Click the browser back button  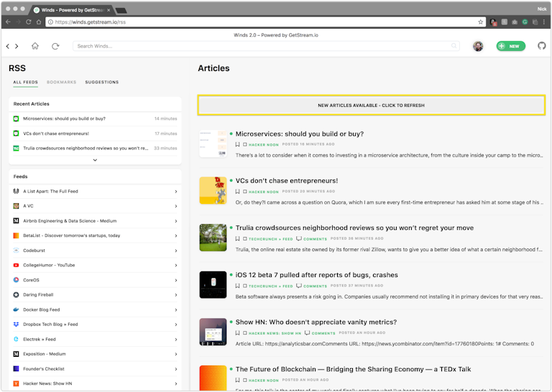(x=8, y=22)
